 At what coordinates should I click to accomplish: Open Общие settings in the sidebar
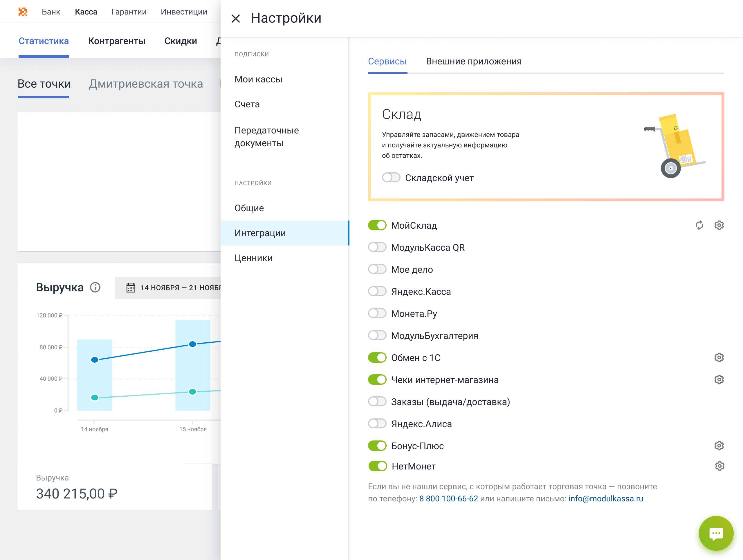(285, 208)
